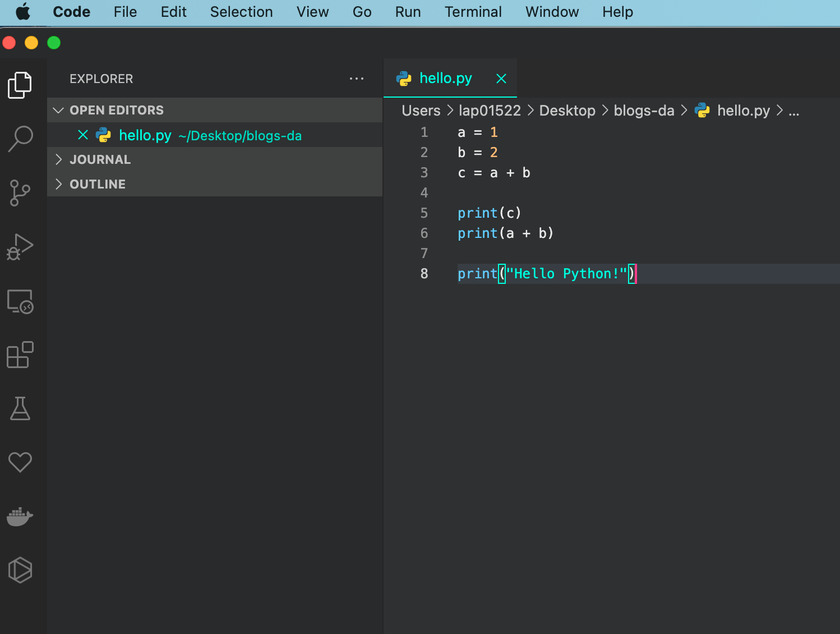Click the code line 'b = 2'
This screenshot has height=634, width=840.
click(478, 153)
